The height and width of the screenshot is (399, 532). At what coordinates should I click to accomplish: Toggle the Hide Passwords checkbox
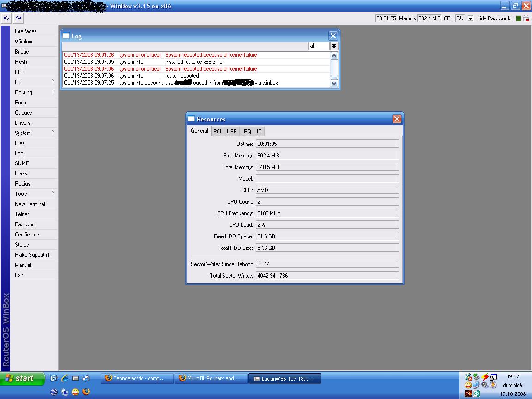[x=471, y=18]
